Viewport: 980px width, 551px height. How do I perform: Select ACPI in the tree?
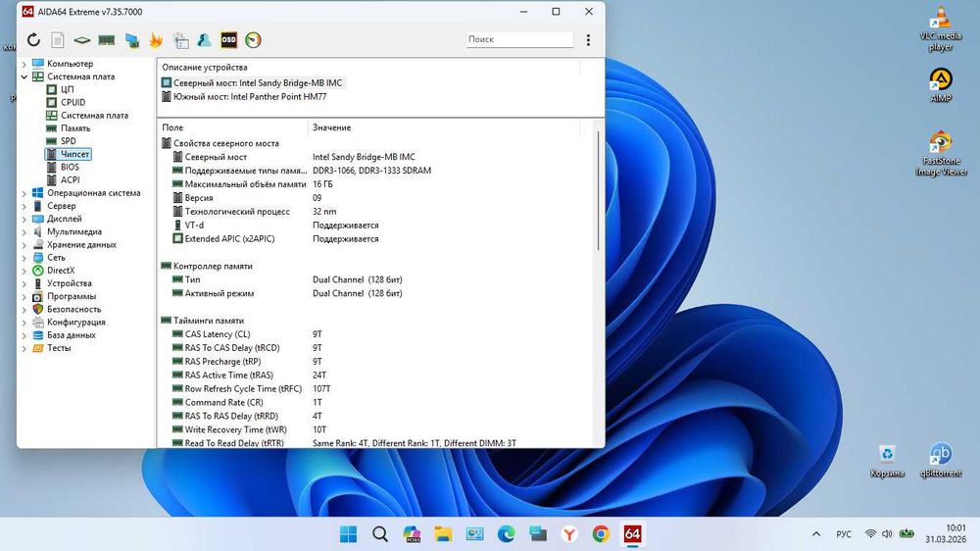tap(70, 180)
